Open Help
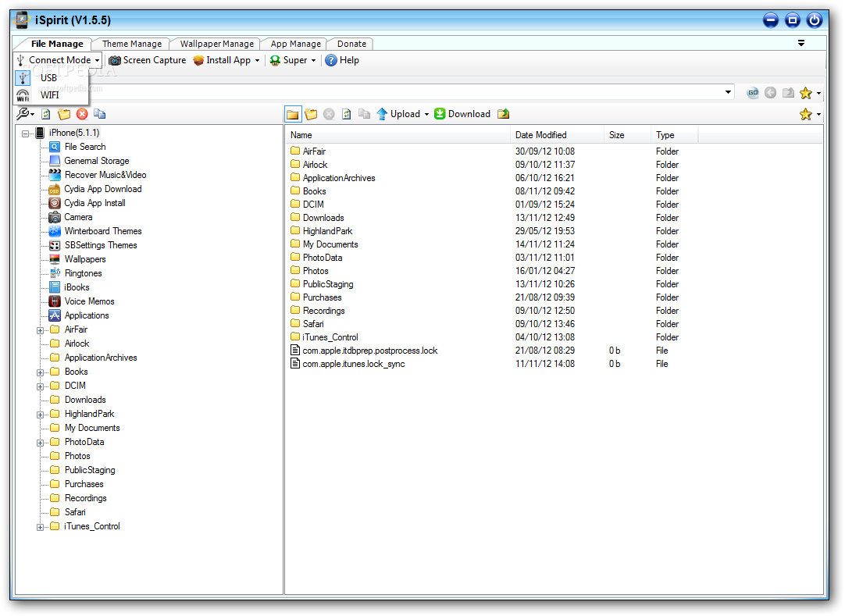Viewport: 845px width, 616px height. [x=342, y=60]
